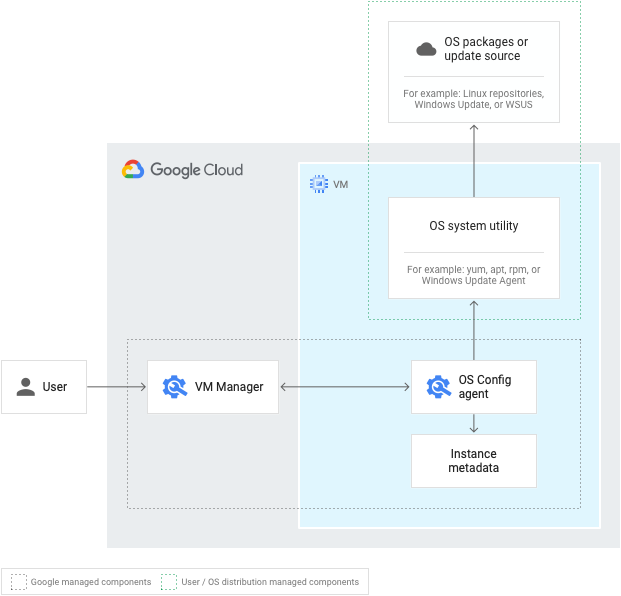621x596 pixels.
Task: Click the Google Cloud text label
Action: click(196, 170)
